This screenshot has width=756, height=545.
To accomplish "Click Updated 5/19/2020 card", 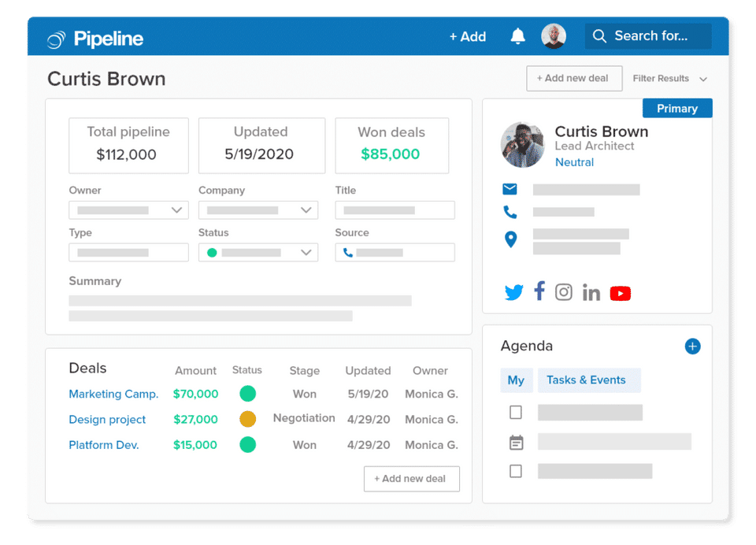I will coord(261,146).
